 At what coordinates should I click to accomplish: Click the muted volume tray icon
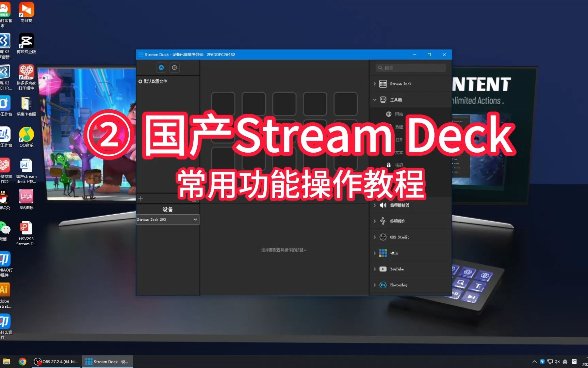coord(557,362)
